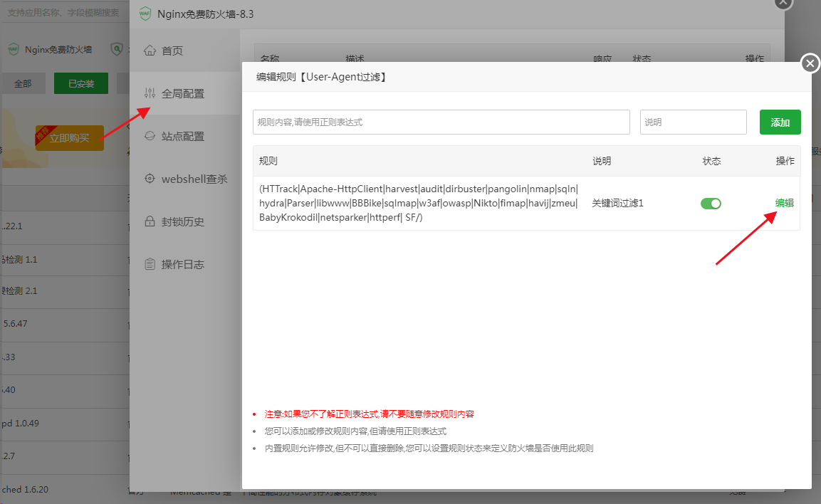Screen dimensions: 821x504
Task: Click the Nginx免费防火墙-8.3 window title text
Action: [205, 14]
